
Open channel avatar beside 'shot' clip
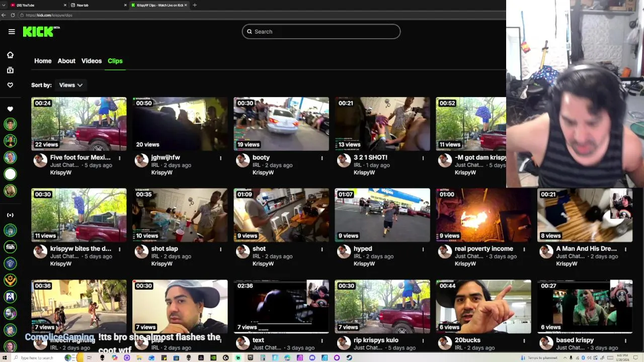[243, 251]
